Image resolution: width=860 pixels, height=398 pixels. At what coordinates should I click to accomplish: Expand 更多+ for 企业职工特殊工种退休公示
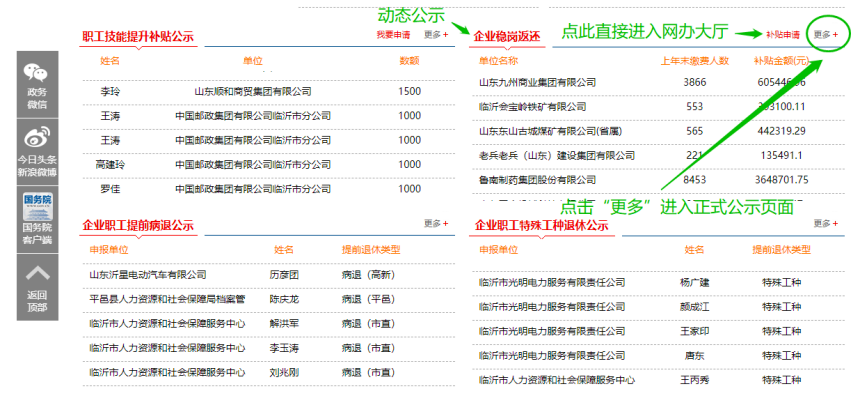pos(826,224)
